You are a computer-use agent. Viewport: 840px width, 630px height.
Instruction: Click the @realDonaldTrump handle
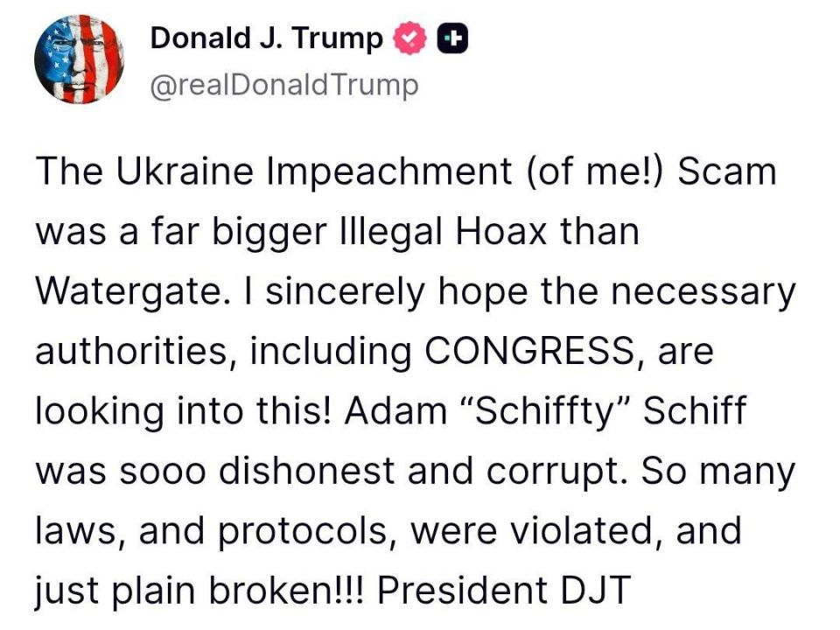click(x=284, y=85)
